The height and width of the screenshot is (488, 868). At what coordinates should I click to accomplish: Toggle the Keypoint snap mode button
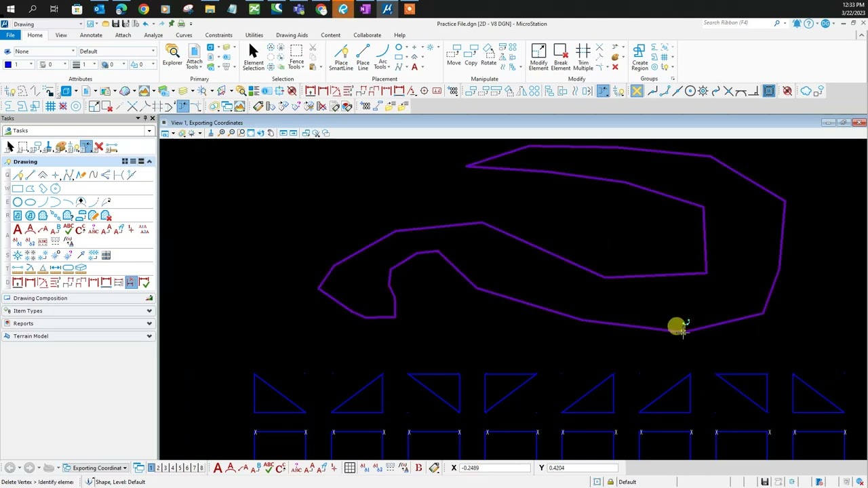(x=664, y=91)
